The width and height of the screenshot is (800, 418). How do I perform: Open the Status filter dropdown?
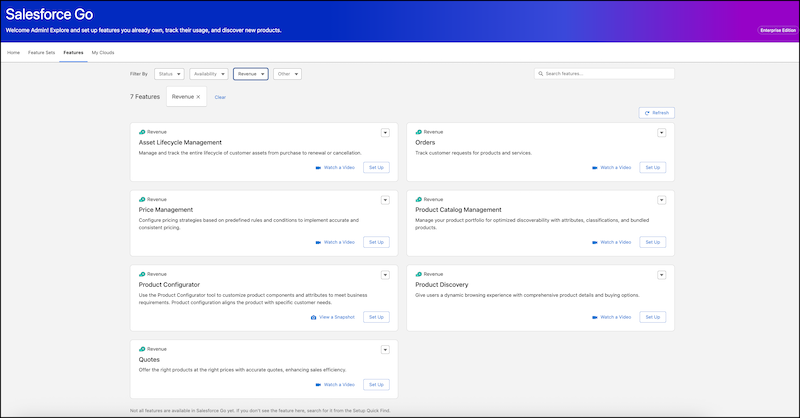(169, 74)
